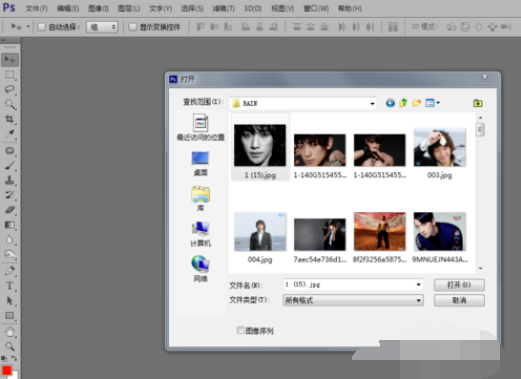Screen dimensions: 521x379
Task: Open the Layer menu
Action: [129, 8]
